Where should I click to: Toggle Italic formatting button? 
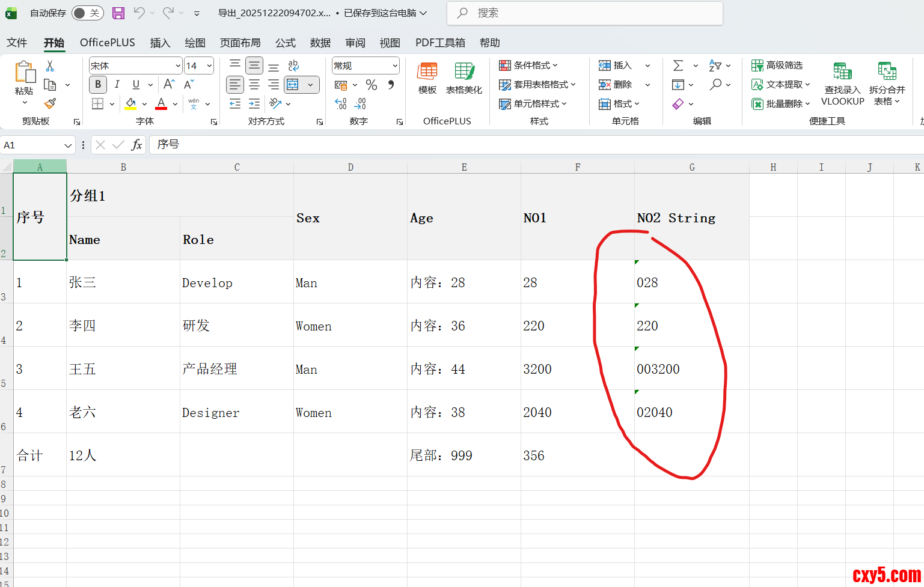(117, 85)
